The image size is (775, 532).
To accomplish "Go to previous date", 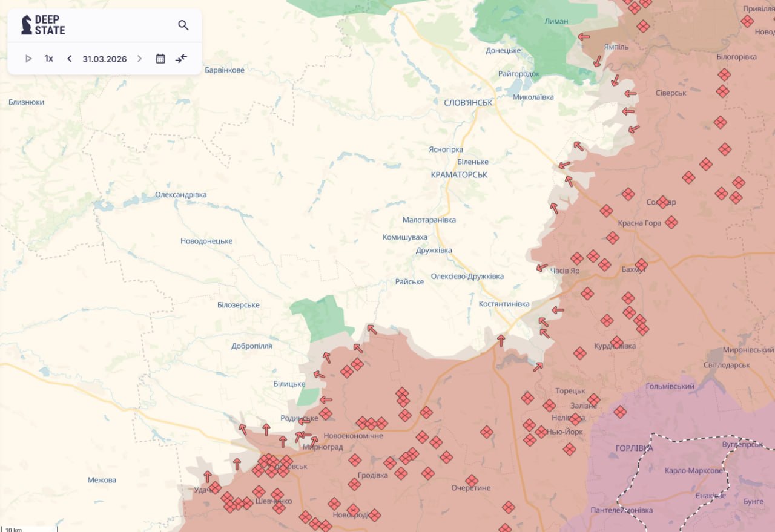I will pyautogui.click(x=70, y=59).
